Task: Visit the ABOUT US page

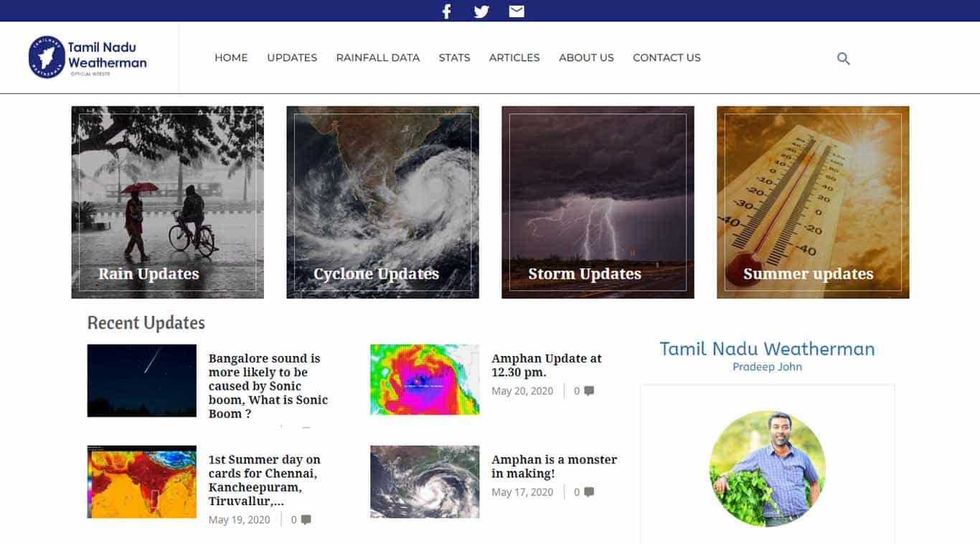Action: pyautogui.click(x=586, y=57)
